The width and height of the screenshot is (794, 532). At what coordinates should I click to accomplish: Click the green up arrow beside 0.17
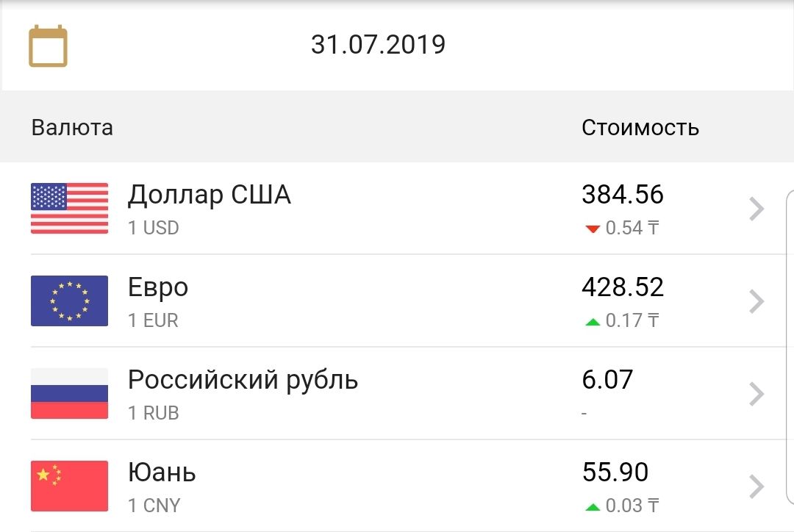coord(593,322)
